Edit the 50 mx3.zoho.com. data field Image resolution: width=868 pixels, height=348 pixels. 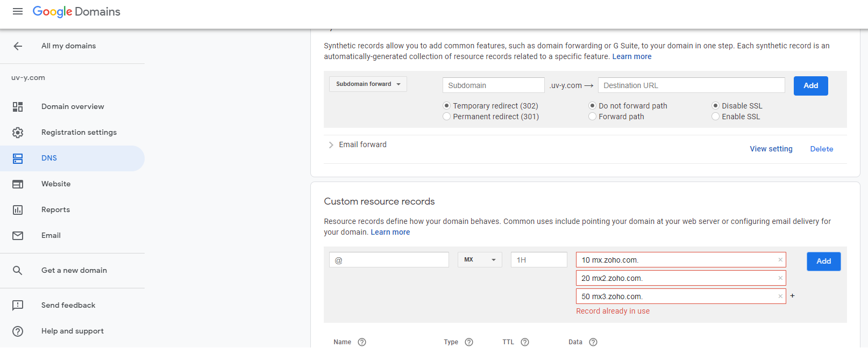tap(681, 296)
